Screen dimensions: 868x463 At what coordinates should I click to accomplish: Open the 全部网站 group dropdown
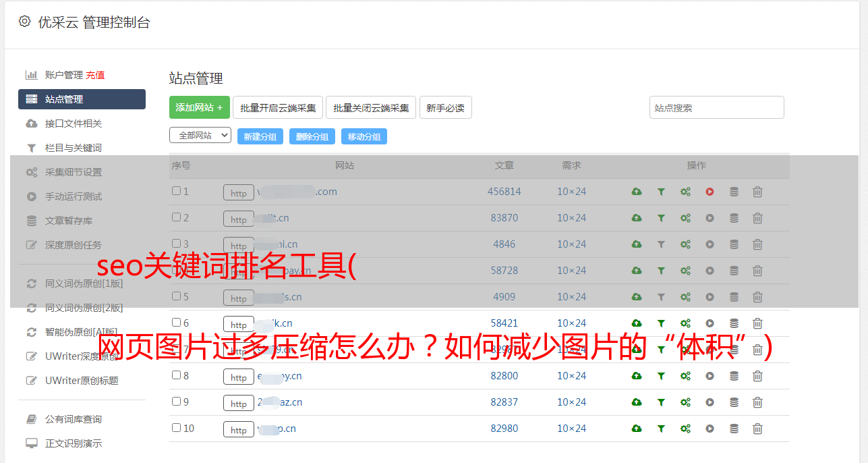(x=200, y=135)
